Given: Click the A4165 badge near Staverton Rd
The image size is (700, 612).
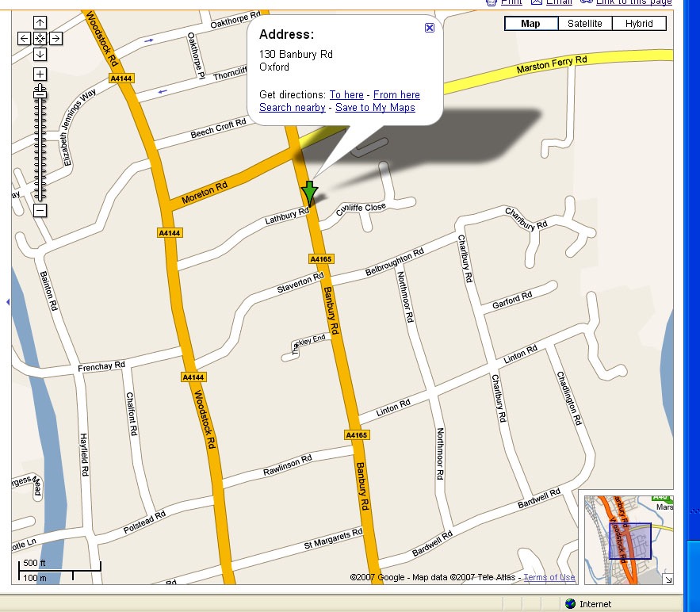Looking at the screenshot, I should pos(321,259).
